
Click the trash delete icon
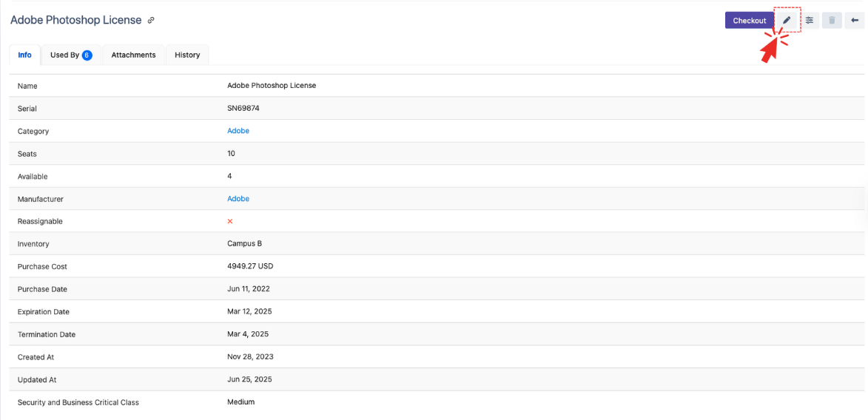coord(832,21)
